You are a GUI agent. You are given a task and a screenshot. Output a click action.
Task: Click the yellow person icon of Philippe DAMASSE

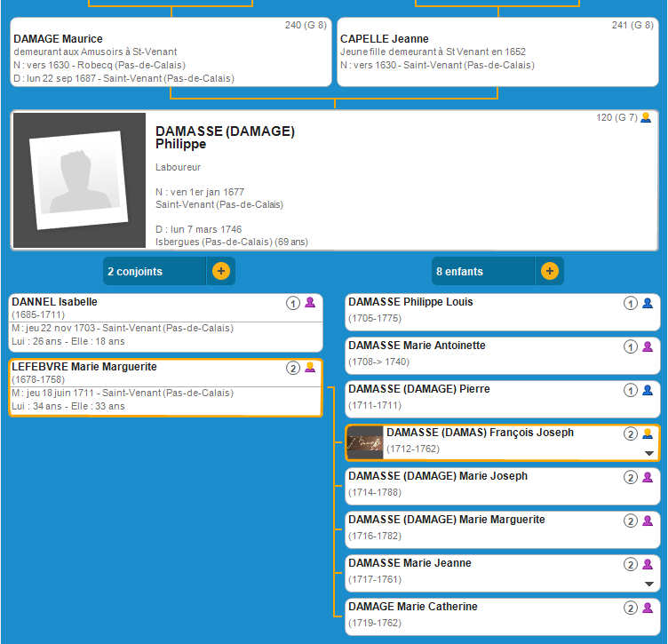(x=646, y=117)
